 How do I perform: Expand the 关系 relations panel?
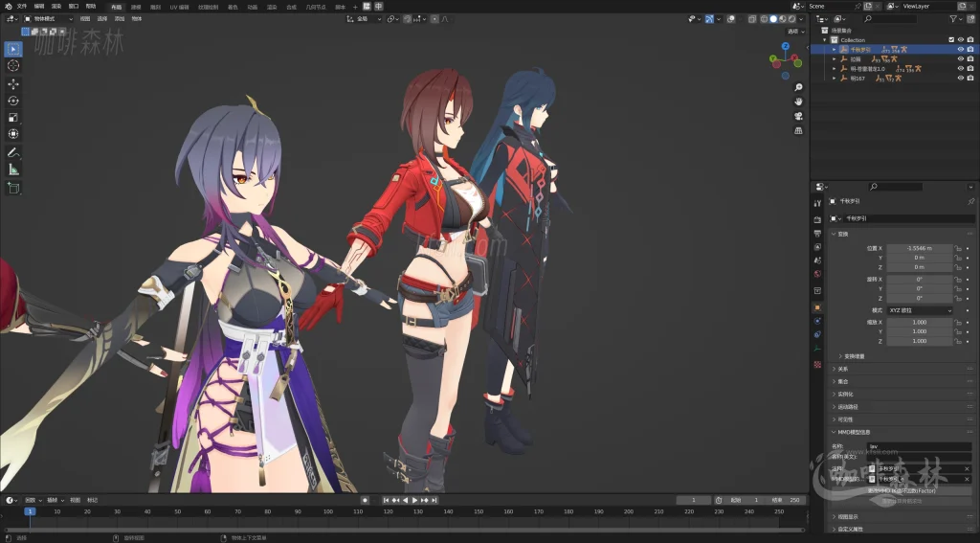[x=842, y=369]
